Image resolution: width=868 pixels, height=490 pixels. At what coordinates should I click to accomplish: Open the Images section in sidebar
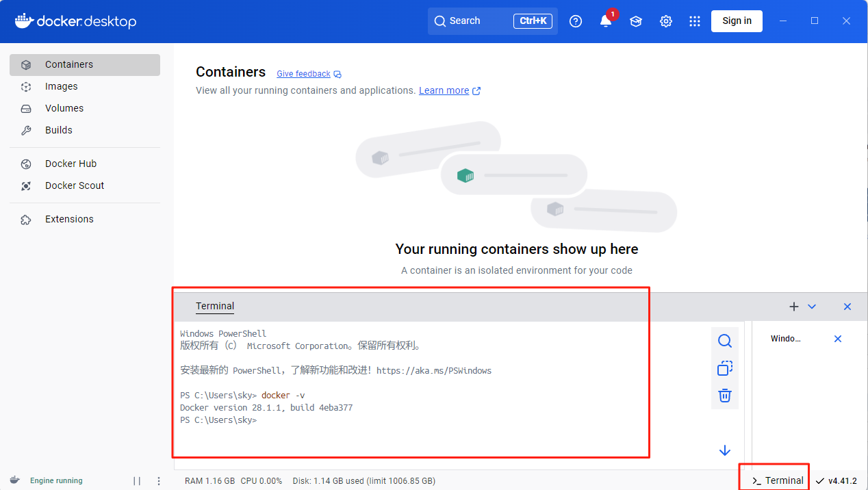pyautogui.click(x=85, y=86)
